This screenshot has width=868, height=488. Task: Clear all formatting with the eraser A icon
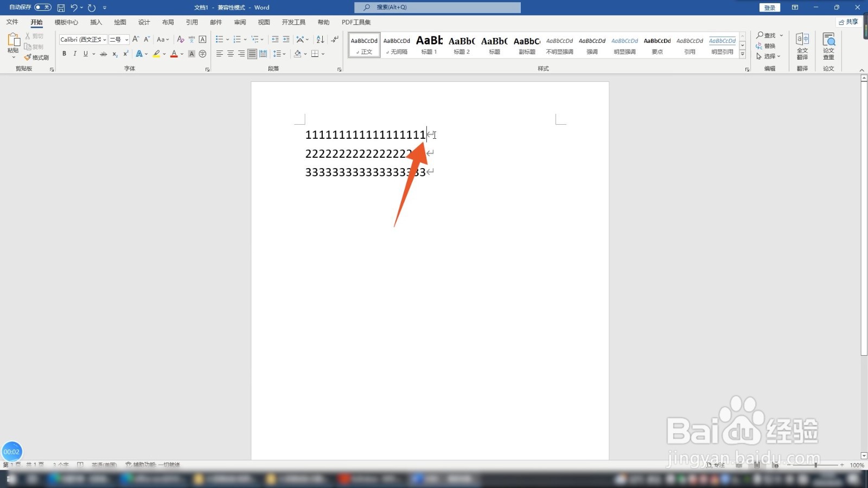coord(181,39)
